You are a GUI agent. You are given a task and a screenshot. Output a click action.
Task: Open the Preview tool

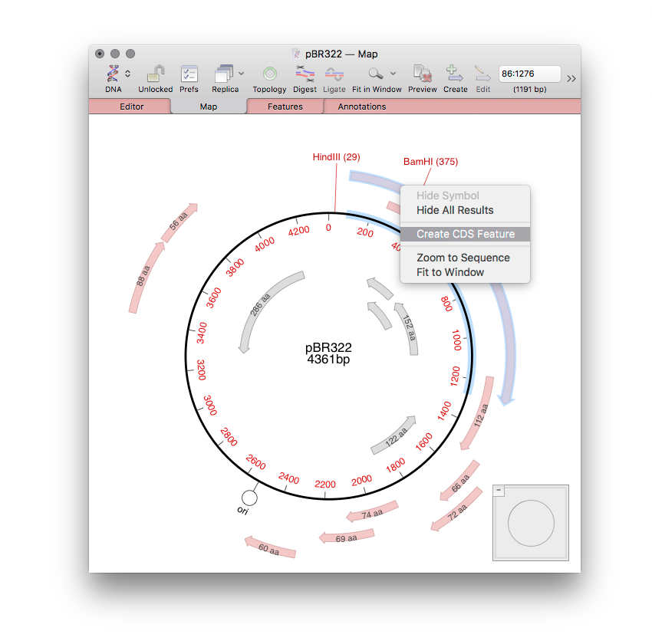pyautogui.click(x=422, y=75)
